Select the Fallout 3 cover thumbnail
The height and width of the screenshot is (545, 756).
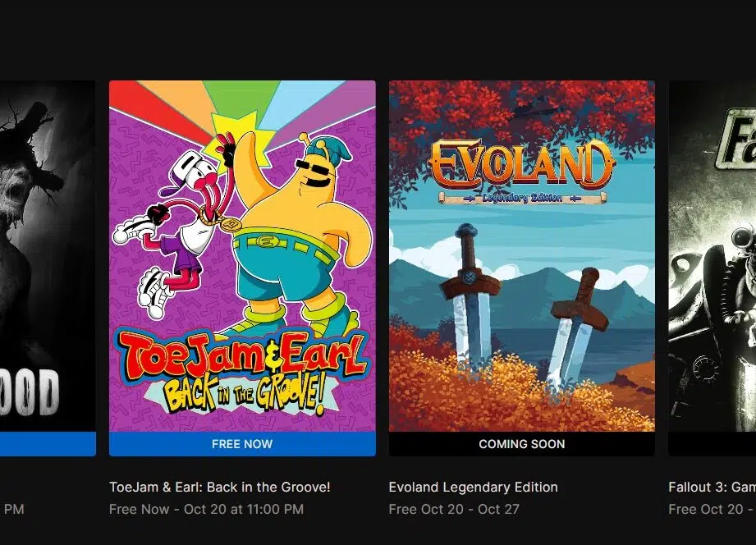[712, 256]
